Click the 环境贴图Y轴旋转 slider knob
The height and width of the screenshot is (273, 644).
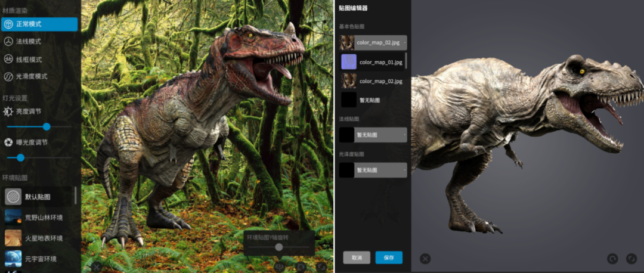tap(279, 247)
